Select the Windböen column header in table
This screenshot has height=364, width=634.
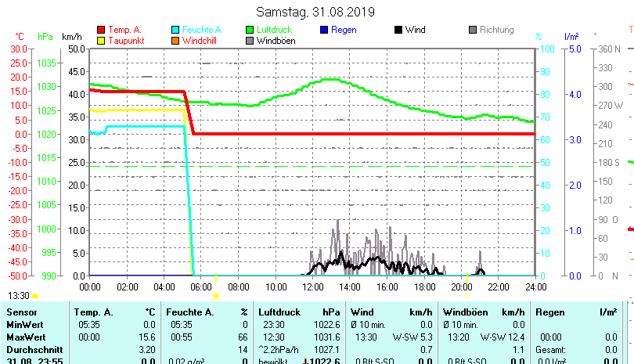tap(464, 312)
